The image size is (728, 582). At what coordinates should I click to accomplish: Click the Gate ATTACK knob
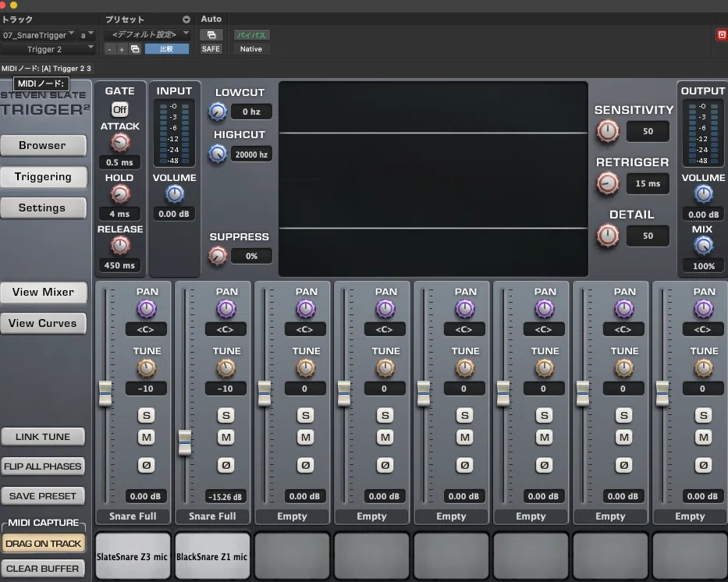120,143
